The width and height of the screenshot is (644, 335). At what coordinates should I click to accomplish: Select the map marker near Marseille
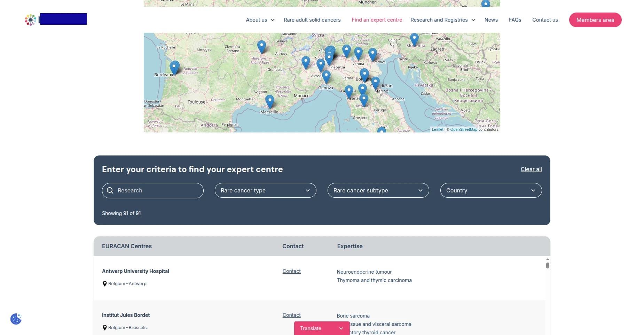tap(270, 101)
